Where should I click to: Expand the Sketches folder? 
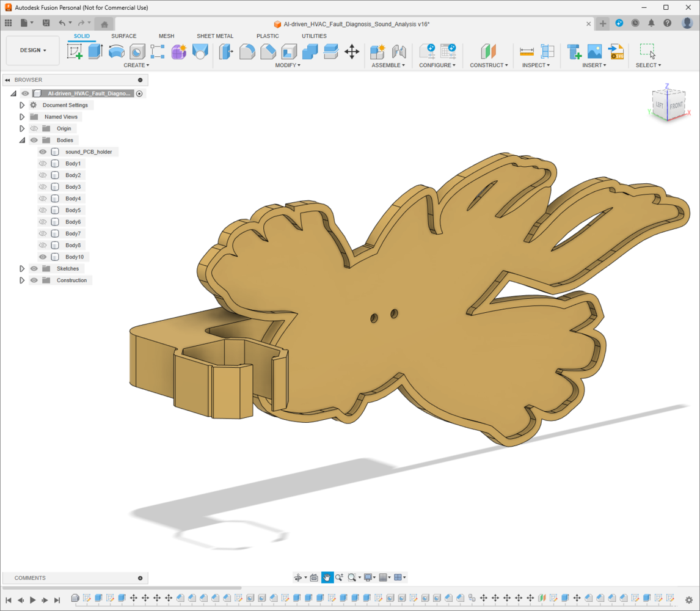[x=22, y=269]
